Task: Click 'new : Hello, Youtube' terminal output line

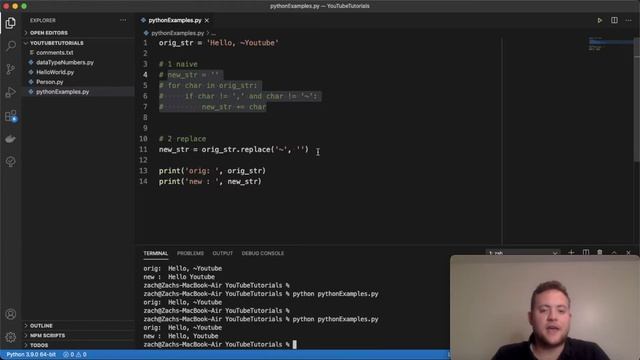Action: click(x=181, y=336)
